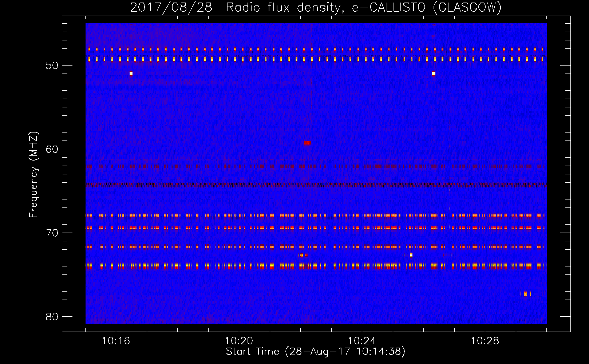The image size is (589, 364).
Task: Click the 10:16 time tick label
Action: 116,341
